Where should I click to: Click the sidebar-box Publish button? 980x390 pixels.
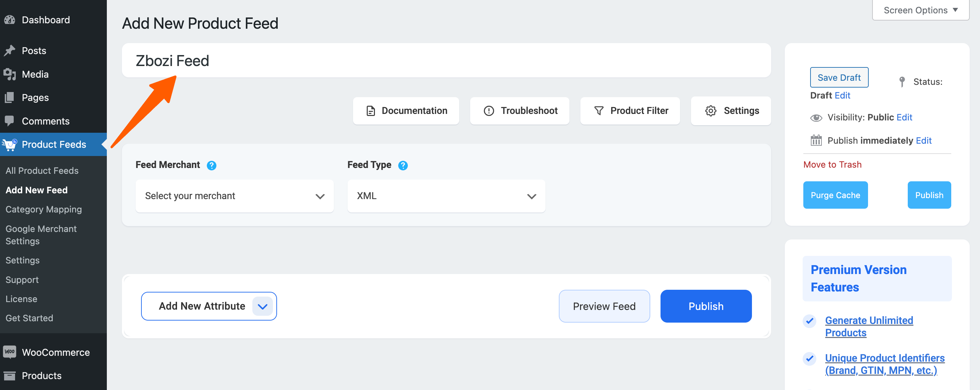(x=929, y=195)
